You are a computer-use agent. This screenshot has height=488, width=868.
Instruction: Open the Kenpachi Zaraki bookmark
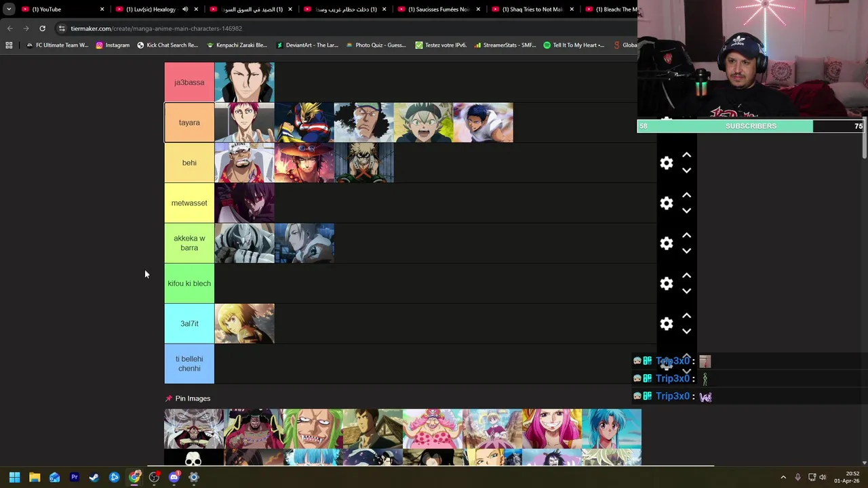click(237, 45)
